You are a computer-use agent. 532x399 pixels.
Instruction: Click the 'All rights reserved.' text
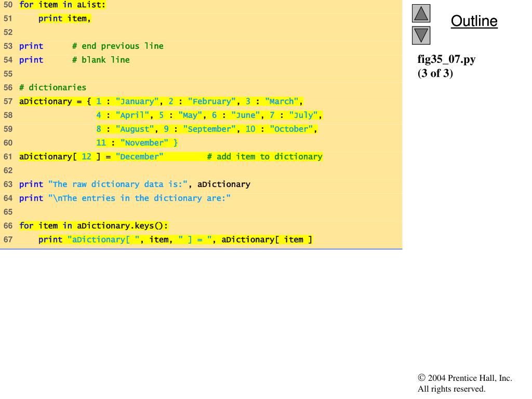[451, 389]
